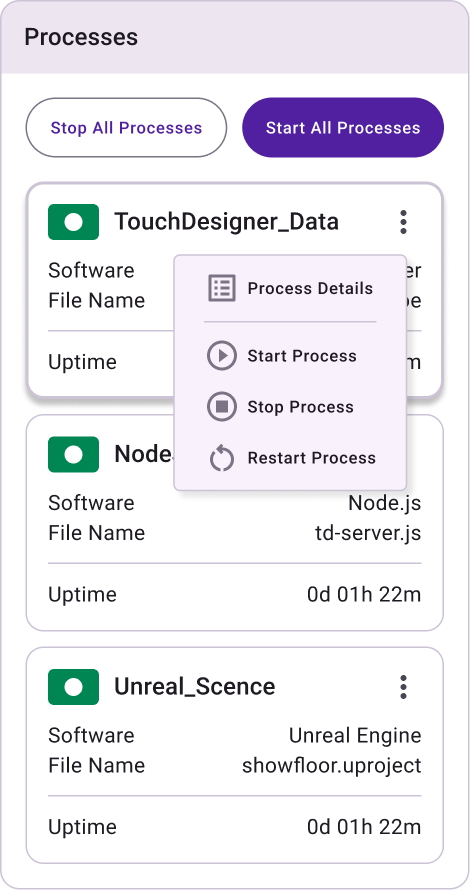Click the Start Process play icon
The width and height of the screenshot is (470, 890).
point(221,356)
